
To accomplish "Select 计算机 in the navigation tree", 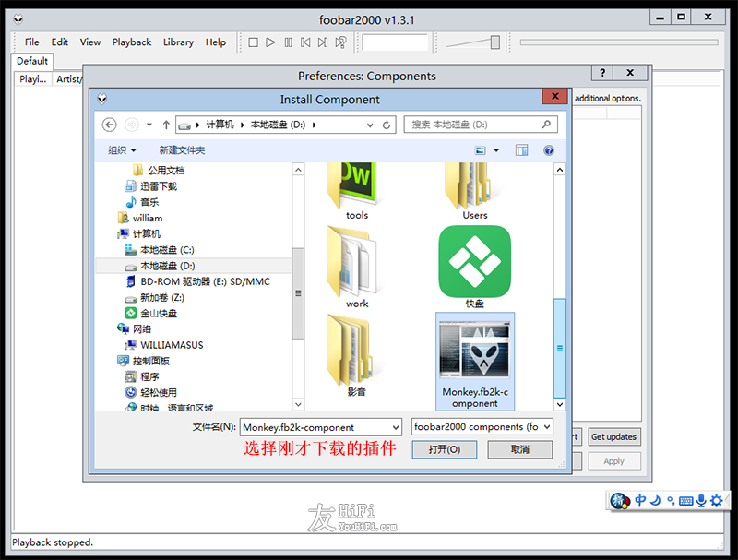I will pyautogui.click(x=139, y=234).
